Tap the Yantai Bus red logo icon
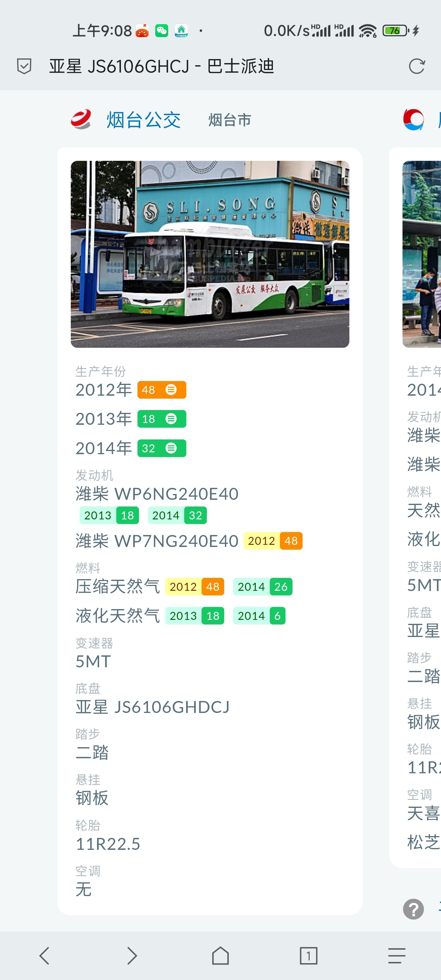This screenshot has height=980, width=441. [81, 120]
